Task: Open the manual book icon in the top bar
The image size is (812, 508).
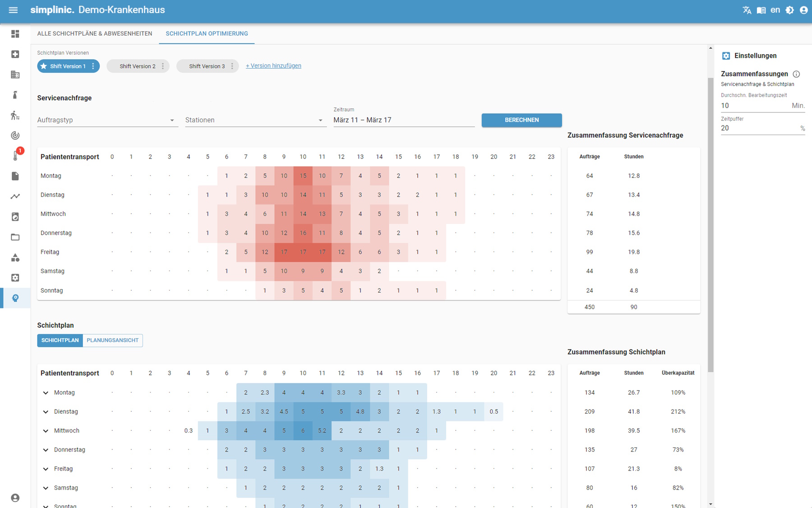Action: [761, 9]
